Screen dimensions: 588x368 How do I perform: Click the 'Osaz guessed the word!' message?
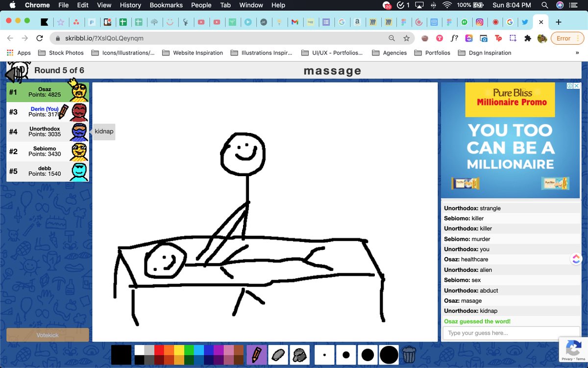click(x=477, y=321)
